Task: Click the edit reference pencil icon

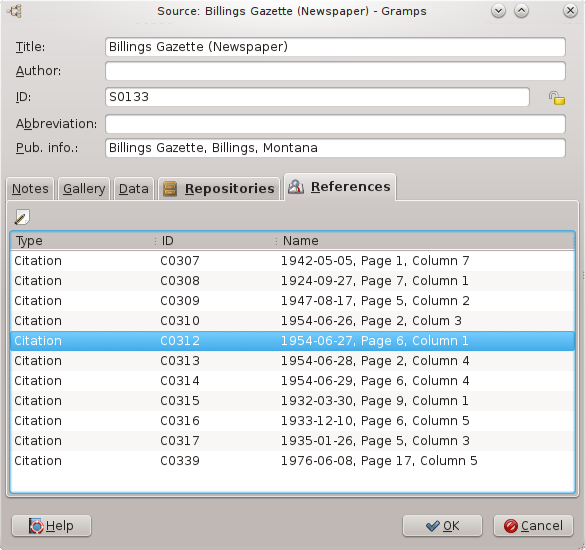Action: (22, 217)
